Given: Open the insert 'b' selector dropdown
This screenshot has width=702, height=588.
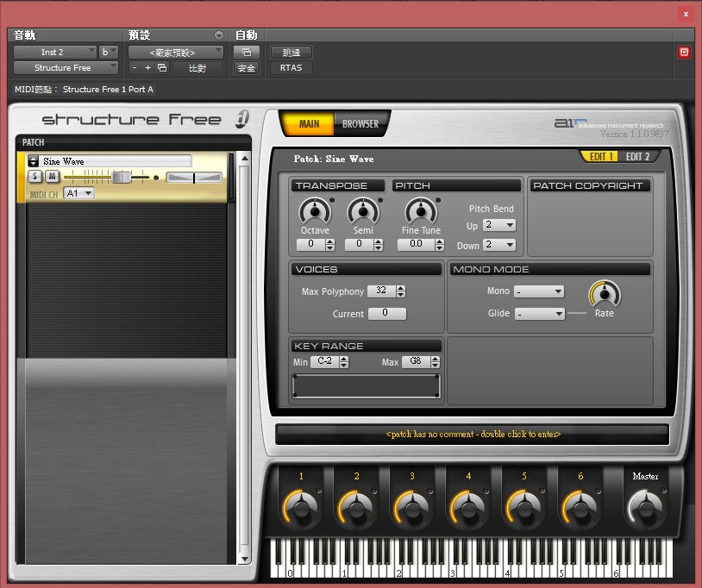Looking at the screenshot, I should [109, 53].
